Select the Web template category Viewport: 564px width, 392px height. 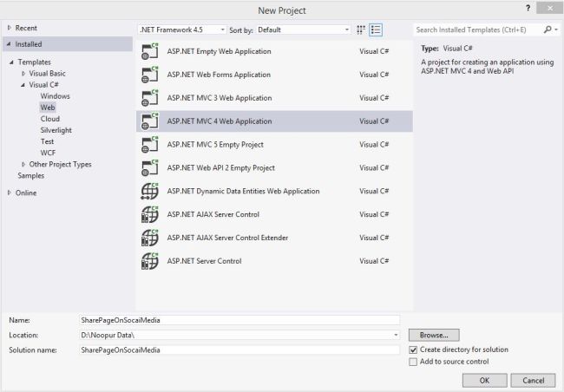tap(48, 108)
